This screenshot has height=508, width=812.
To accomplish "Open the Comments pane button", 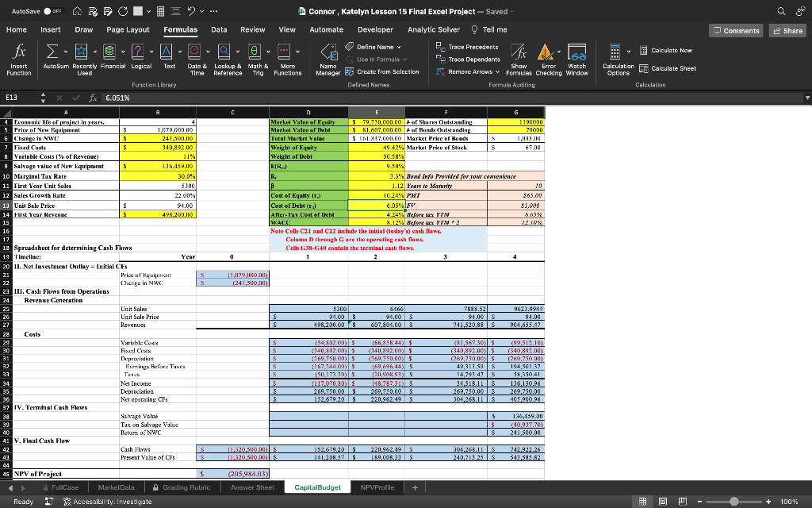I will click(x=737, y=30).
